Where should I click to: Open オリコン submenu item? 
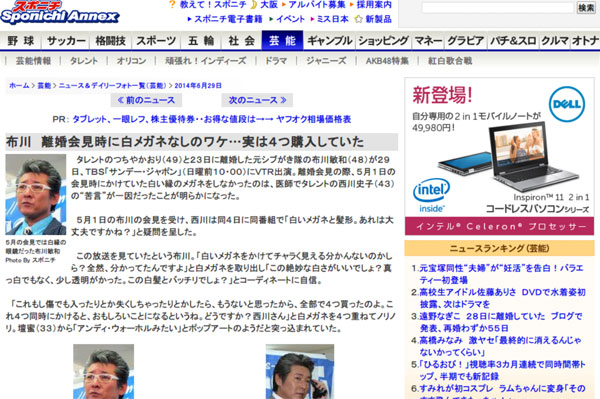tap(132, 61)
